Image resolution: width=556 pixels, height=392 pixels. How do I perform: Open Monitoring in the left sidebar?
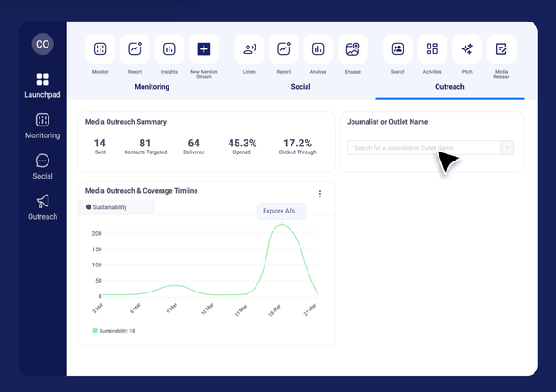(x=42, y=126)
